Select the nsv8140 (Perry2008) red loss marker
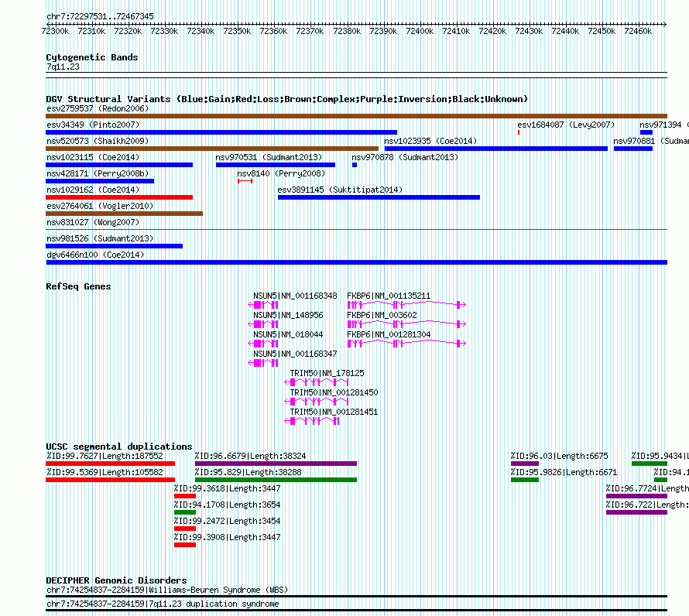689x616 pixels. [245, 181]
